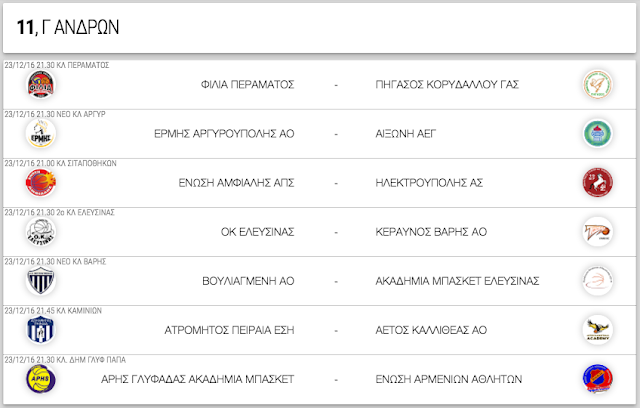Open the ΟΚ Ελευσίνας logo

tap(40, 232)
